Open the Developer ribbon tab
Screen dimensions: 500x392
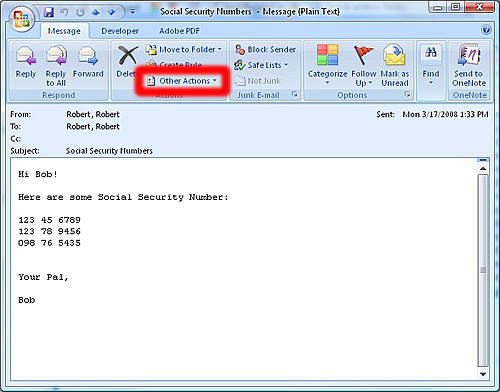click(x=120, y=31)
